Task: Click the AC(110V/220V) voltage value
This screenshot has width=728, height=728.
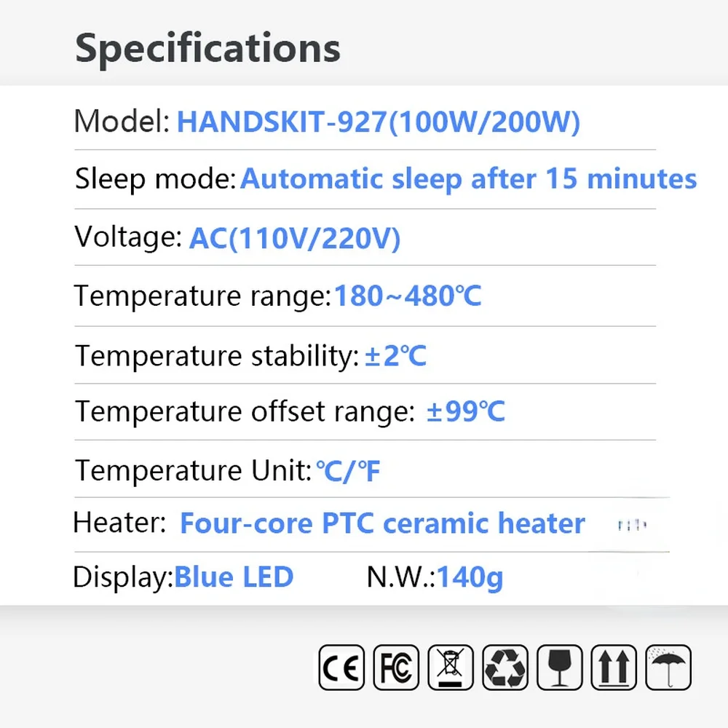Action: (295, 237)
